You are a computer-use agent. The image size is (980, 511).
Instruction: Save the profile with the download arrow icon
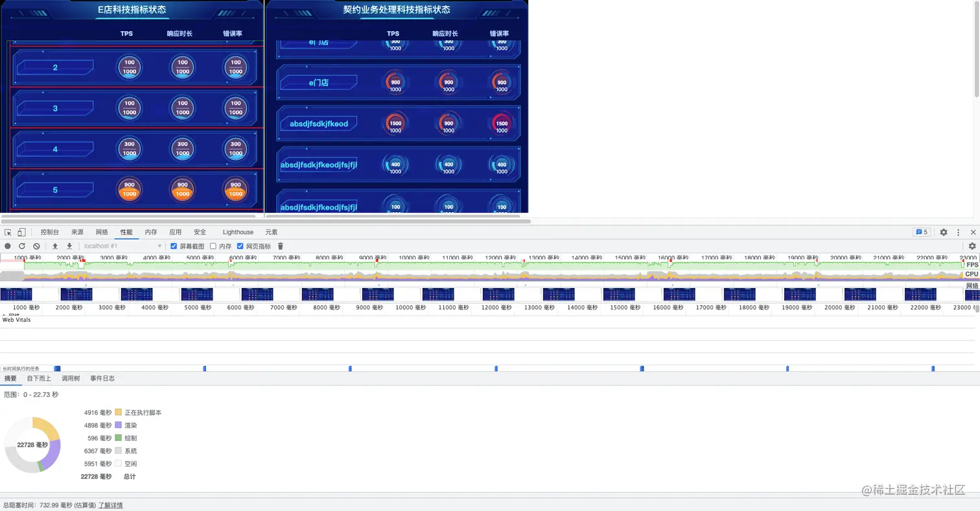point(69,246)
